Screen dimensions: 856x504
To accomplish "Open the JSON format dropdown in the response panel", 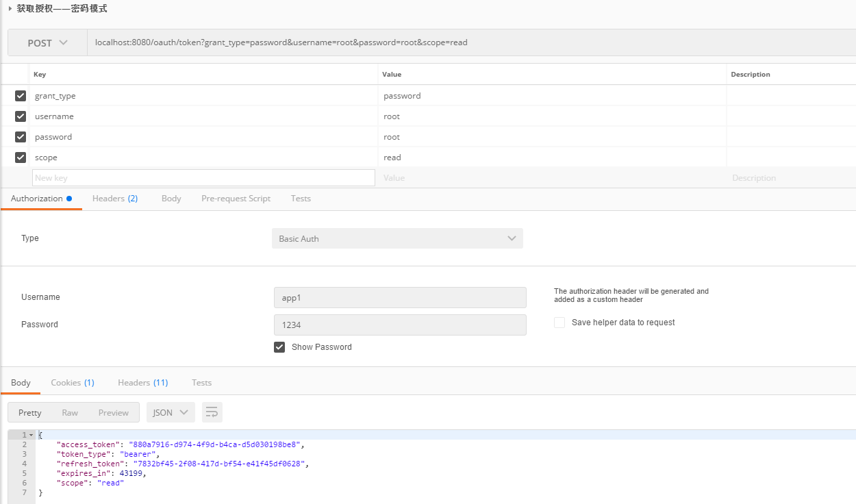I will [x=170, y=412].
